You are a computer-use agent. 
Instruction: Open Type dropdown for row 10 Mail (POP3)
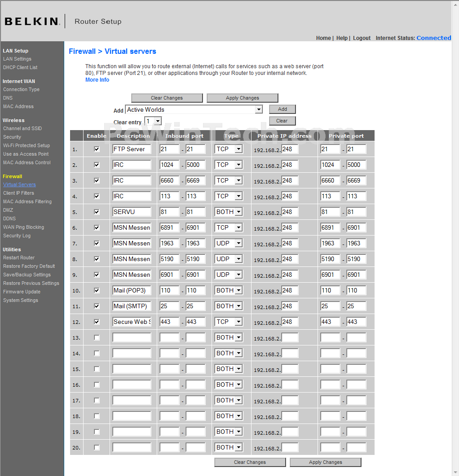pyautogui.click(x=229, y=291)
